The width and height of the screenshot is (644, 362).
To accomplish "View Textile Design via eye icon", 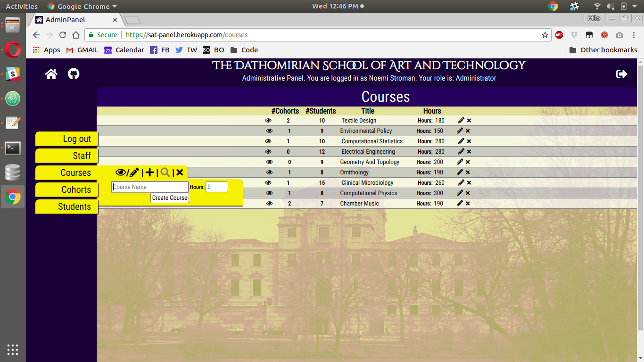I will coord(268,121).
